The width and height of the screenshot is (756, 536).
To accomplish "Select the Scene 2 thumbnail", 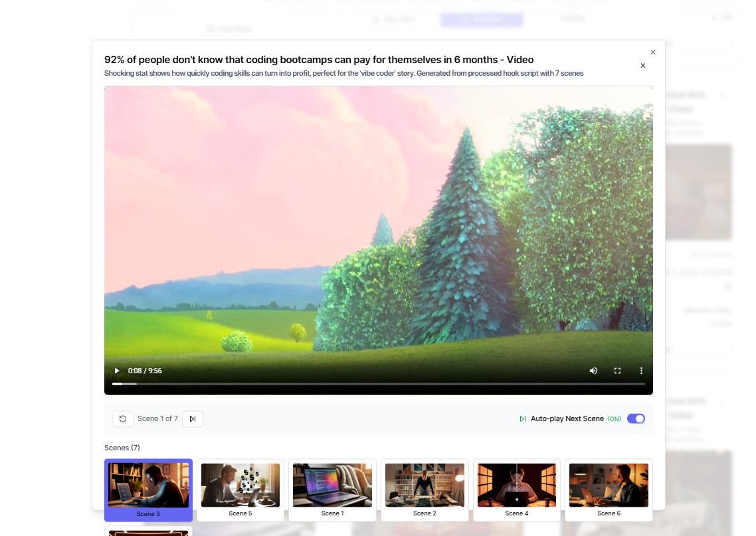I will click(425, 484).
